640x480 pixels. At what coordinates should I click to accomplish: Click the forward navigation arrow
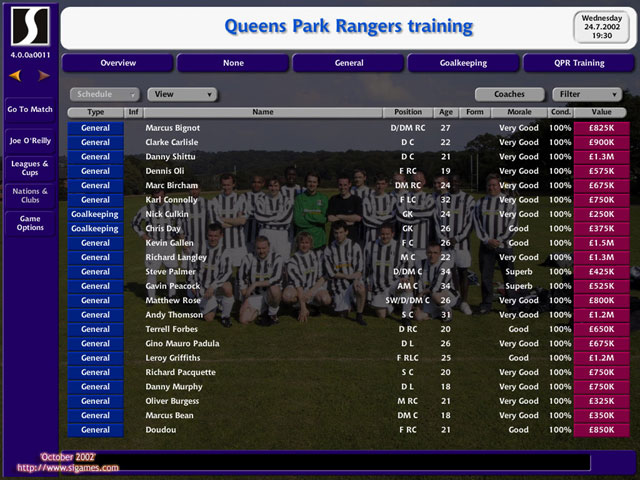43,75
